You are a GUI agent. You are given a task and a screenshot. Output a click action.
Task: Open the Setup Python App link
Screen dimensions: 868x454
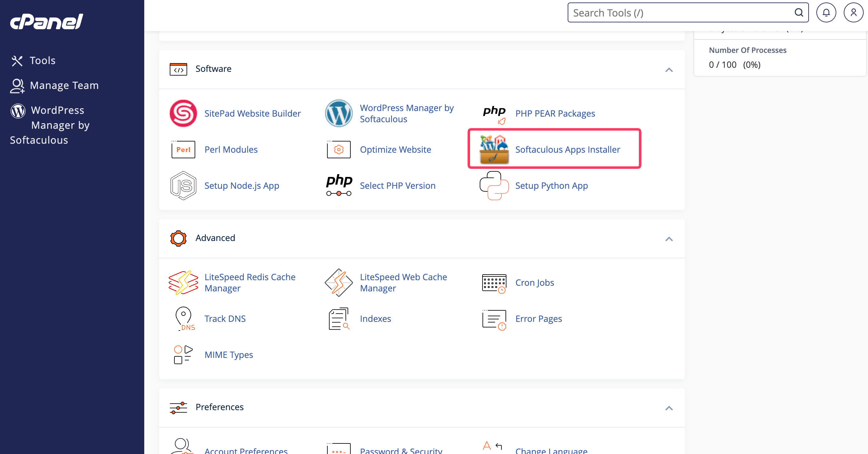[x=551, y=185]
